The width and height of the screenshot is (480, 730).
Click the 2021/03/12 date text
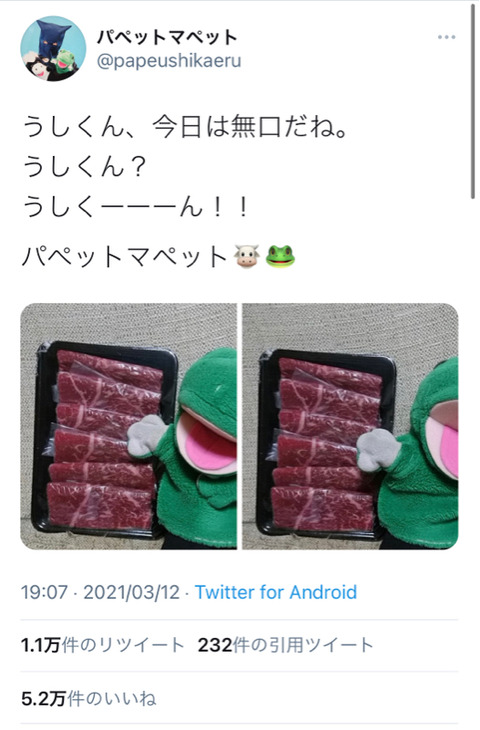tap(131, 592)
